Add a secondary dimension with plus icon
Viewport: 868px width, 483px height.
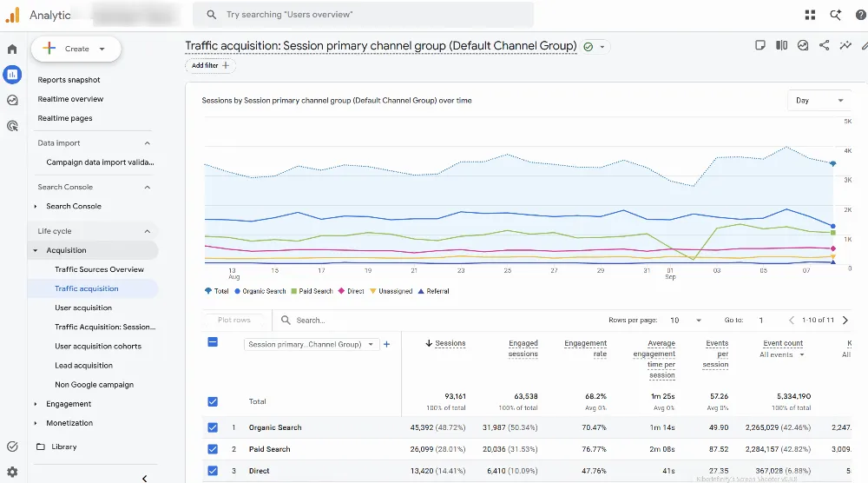pos(387,344)
